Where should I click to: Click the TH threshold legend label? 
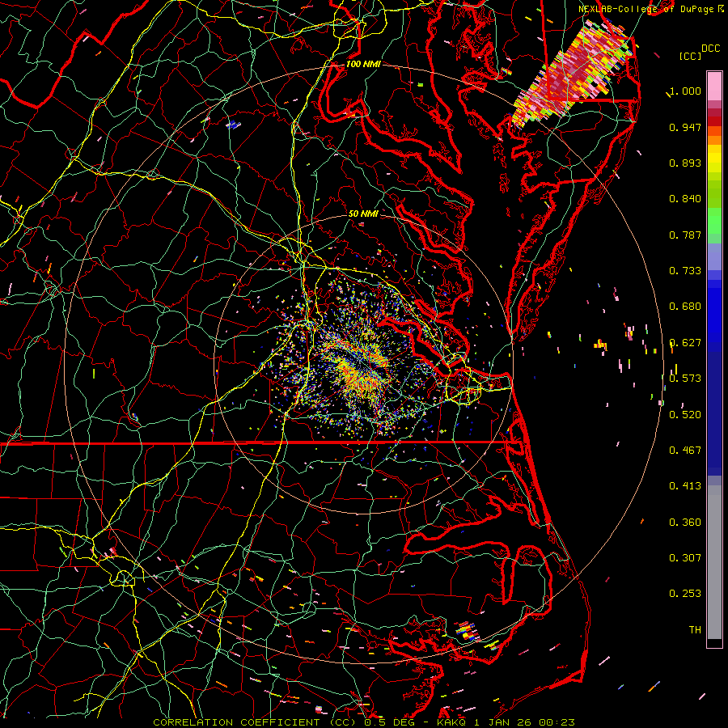[x=695, y=630]
